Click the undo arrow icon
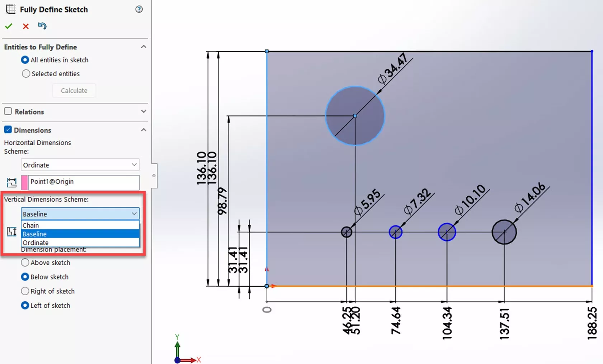The image size is (603, 364). [x=42, y=26]
